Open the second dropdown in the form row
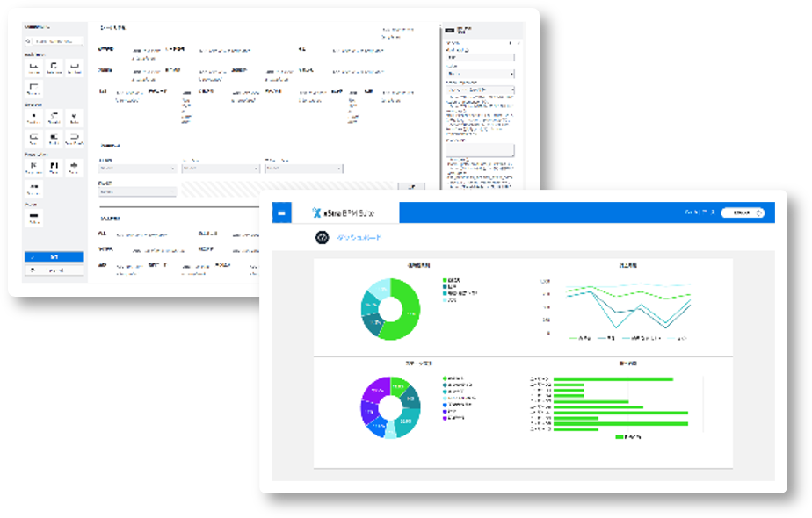Viewport: 812px width, 518px height. [x=220, y=169]
